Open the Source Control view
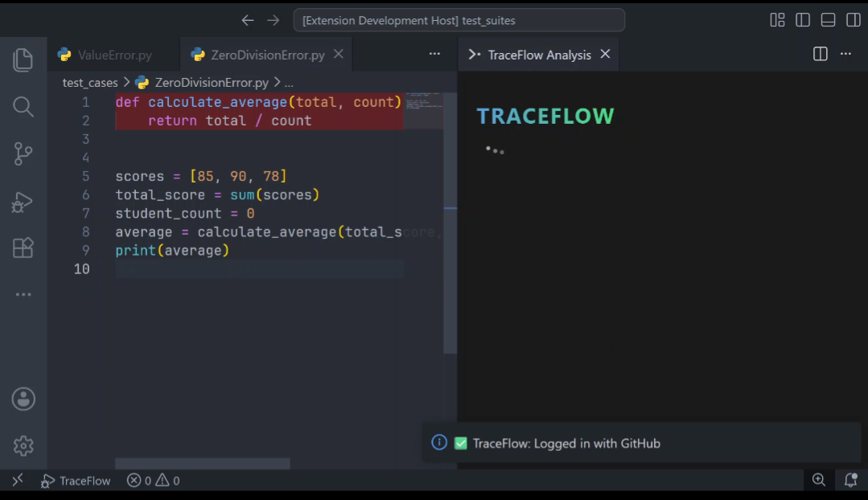 coord(23,154)
